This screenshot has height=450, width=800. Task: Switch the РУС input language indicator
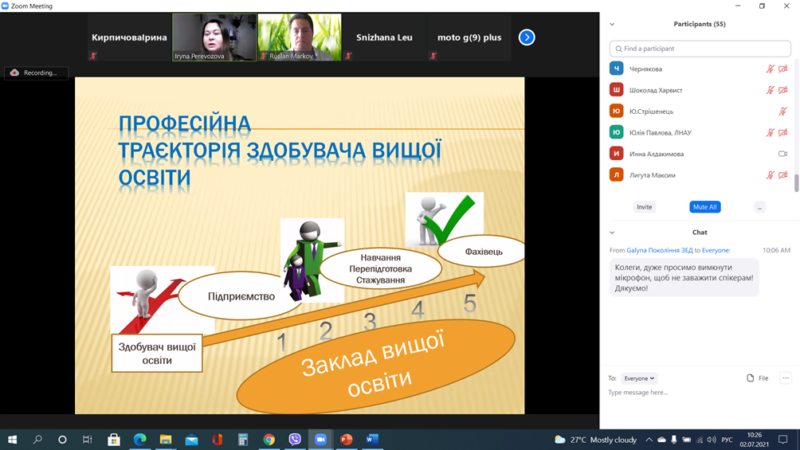(x=727, y=440)
